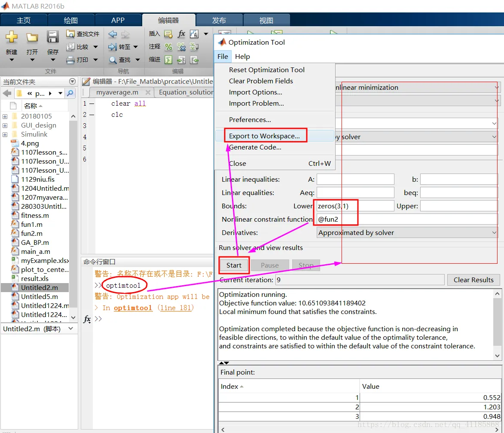
Task: Select Export to Workspace menu item
Action: tap(265, 136)
